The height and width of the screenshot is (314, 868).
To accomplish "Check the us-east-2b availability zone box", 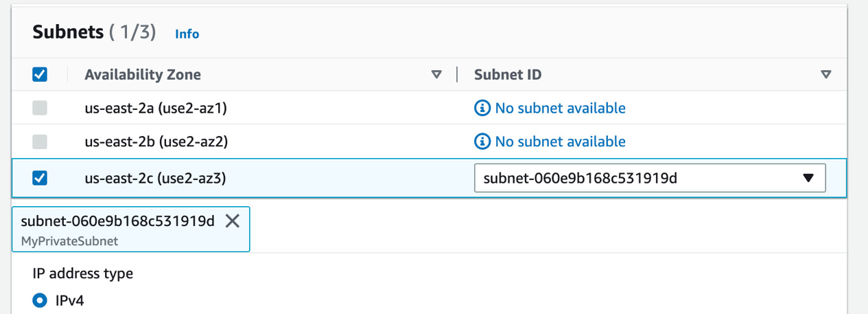I will pyautogui.click(x=40, y=142).
